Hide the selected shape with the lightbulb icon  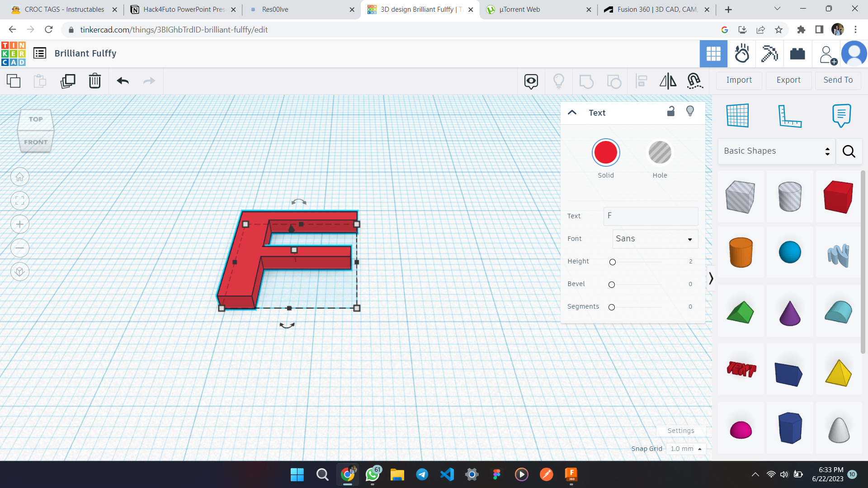[690, 111]
